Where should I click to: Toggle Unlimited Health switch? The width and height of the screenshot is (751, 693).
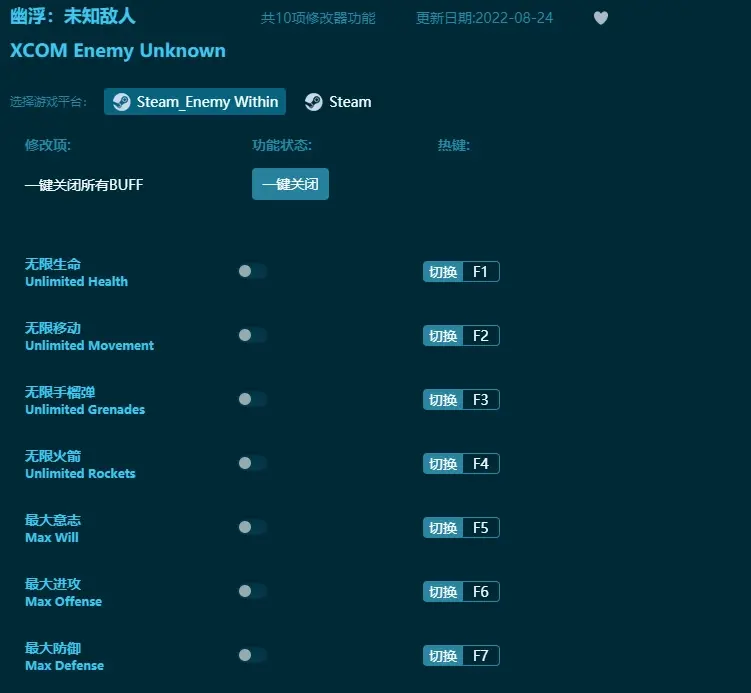pos(252,271)
